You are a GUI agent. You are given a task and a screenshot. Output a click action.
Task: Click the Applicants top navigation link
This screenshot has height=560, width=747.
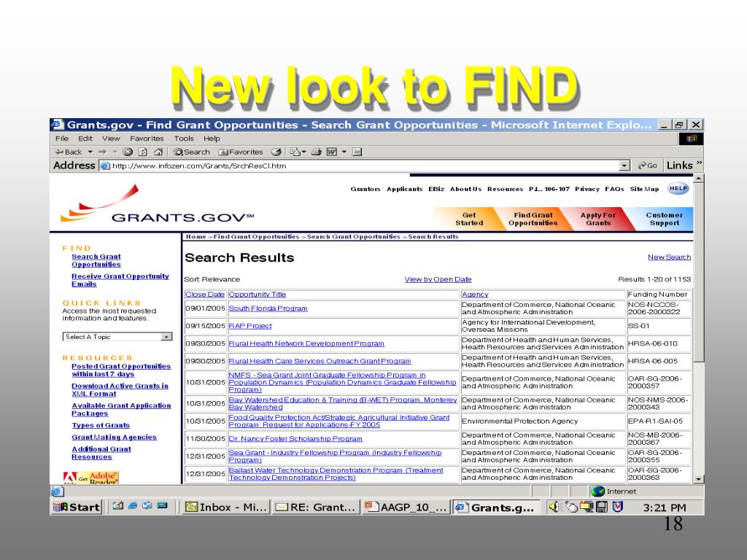(x=404, y=189)
